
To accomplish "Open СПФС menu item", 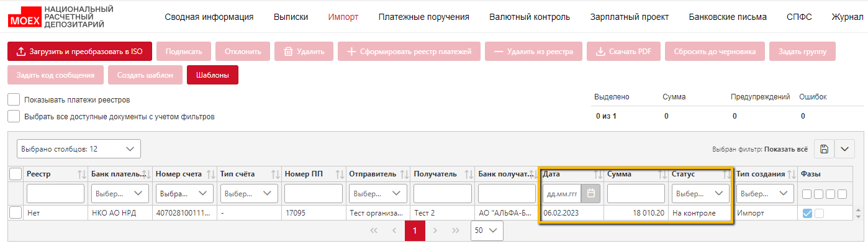I will (x=799, y=17).
